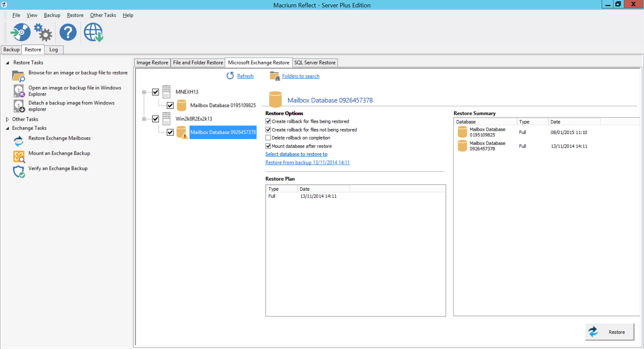Open the Image Restore tab
Image resolution: width=644 pixels, height=349 pixels.
[152, 63]
